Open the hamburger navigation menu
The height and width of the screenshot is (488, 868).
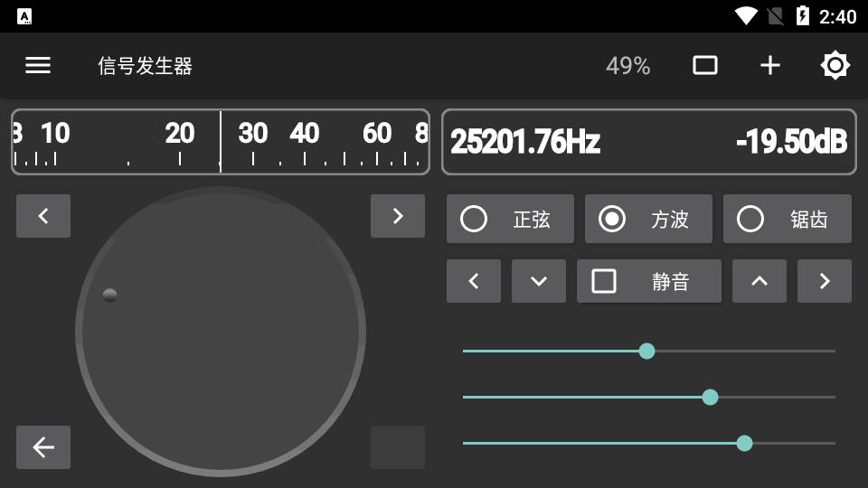coord(38,65)
